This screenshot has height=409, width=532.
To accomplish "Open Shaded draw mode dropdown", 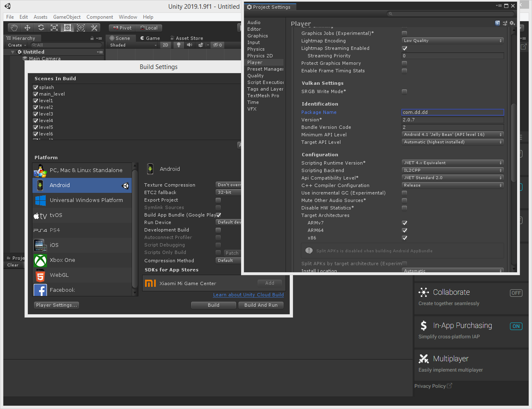I will tap(133, 45).
